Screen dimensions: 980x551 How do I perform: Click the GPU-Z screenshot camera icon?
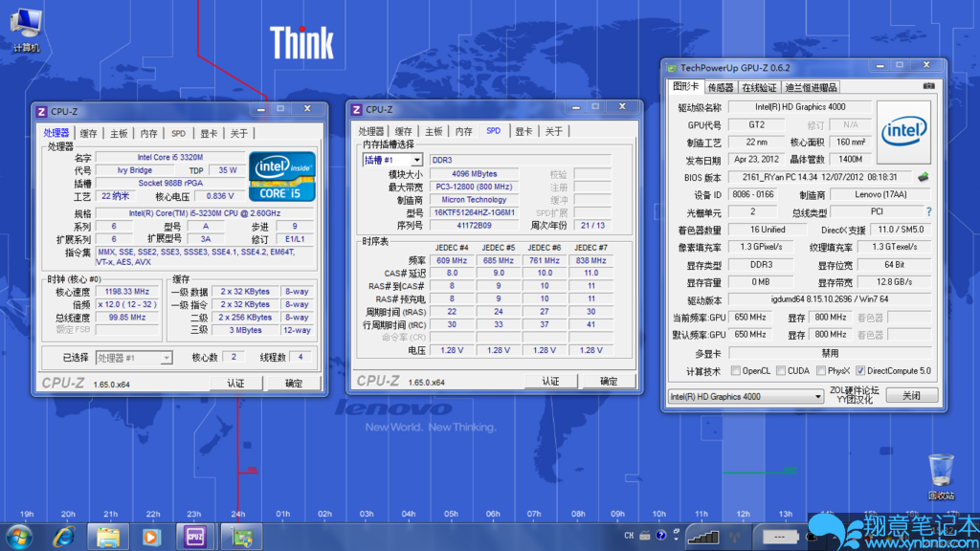tap(928, 86)
